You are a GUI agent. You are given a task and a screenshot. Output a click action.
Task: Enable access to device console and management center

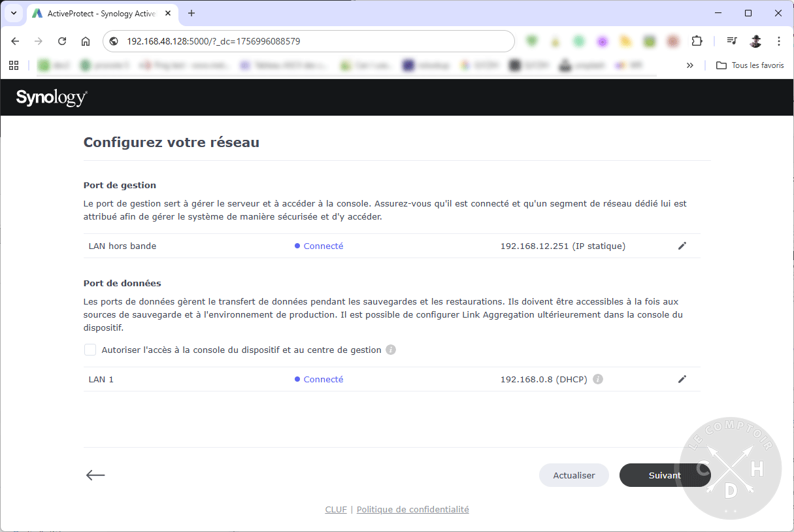click(x=90, y=350)
